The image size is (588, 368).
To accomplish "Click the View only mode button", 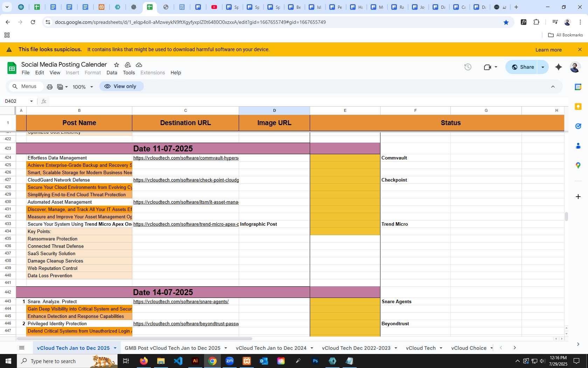I will pos(121,86).
